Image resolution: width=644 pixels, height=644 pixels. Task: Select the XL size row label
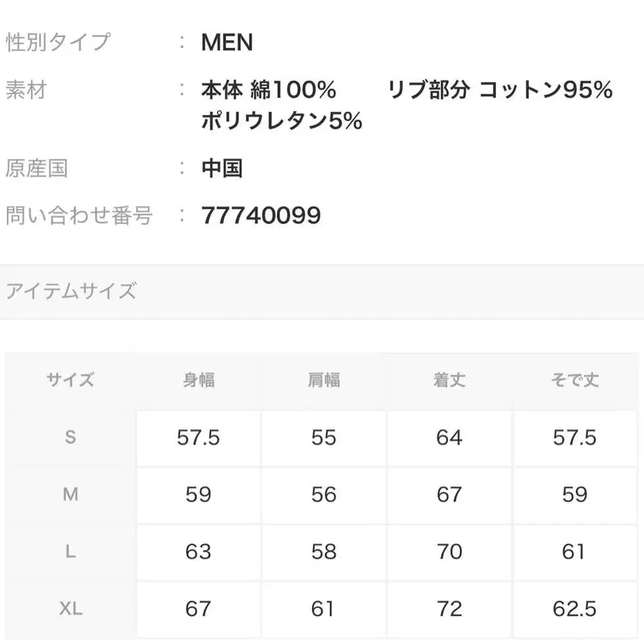click(x=70, y=609)
